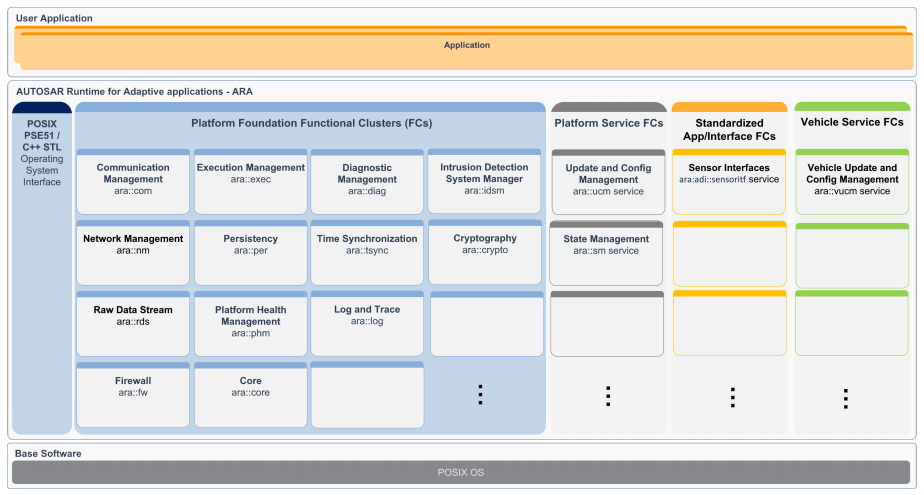Click the Communication Management ara::com box
This screenshot has width=924, height=495.
click(x=133, y=182)
